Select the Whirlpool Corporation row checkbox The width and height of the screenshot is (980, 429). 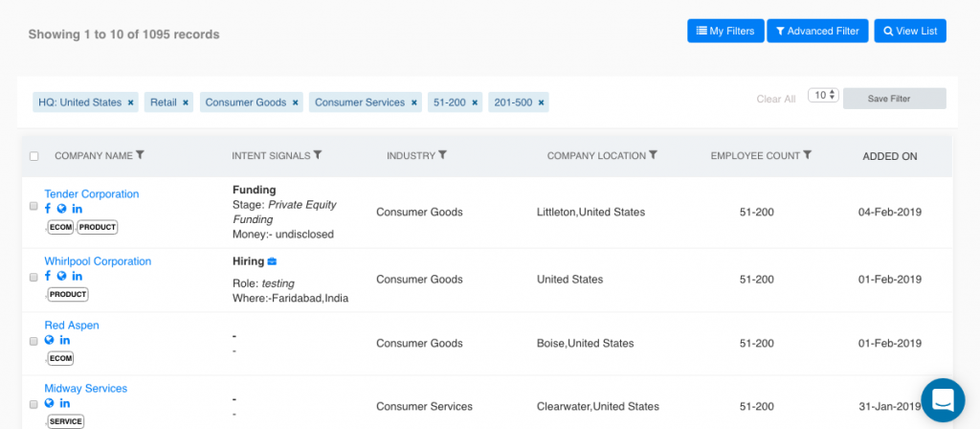(33, 278)
